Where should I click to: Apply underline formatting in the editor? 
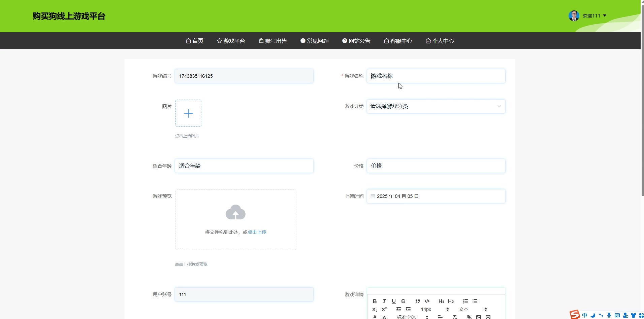(393, 301)
